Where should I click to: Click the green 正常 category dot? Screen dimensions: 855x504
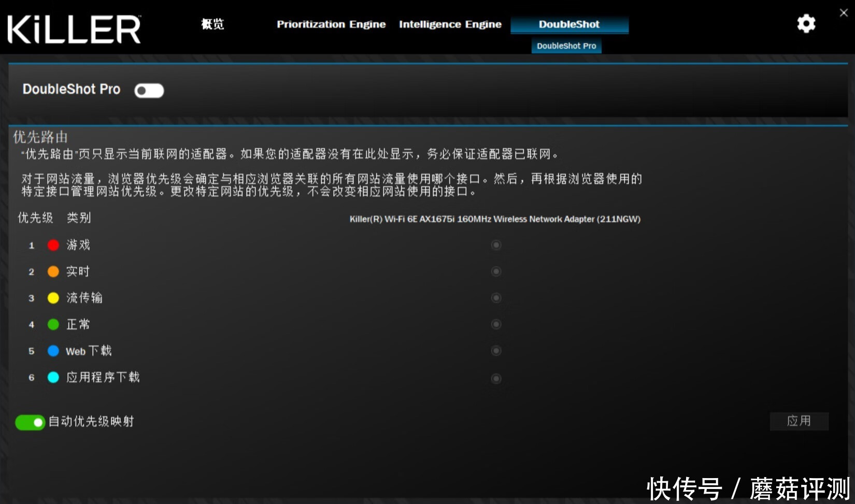tap(53, 324)
